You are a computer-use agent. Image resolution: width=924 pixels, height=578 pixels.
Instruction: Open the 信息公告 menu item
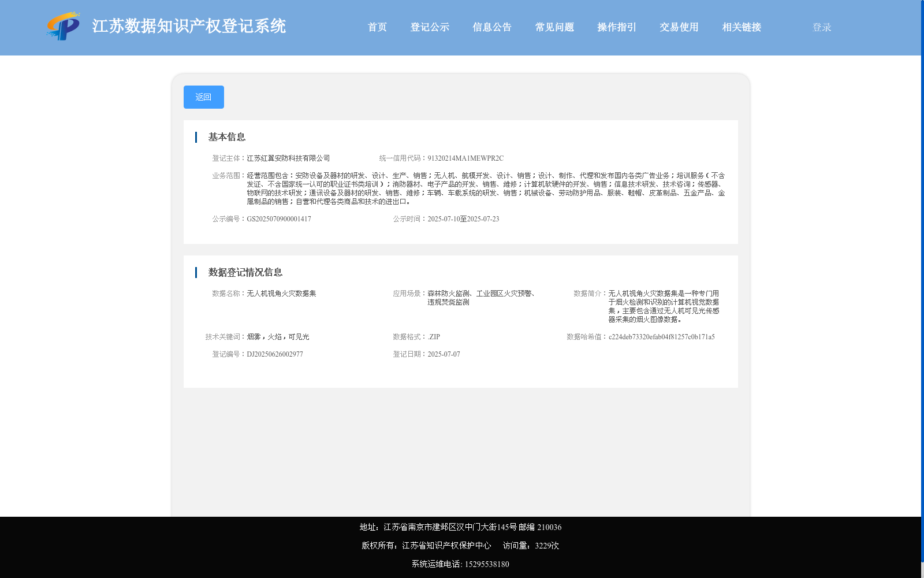492,27
